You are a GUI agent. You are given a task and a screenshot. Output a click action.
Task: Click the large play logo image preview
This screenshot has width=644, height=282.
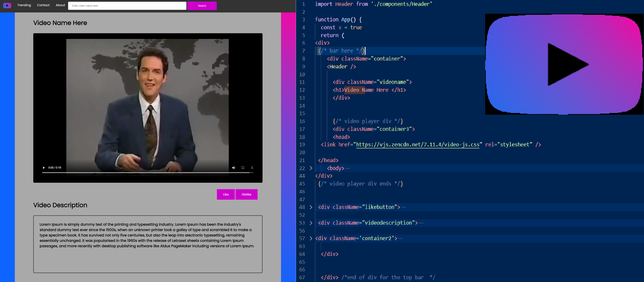pos(564,64)
